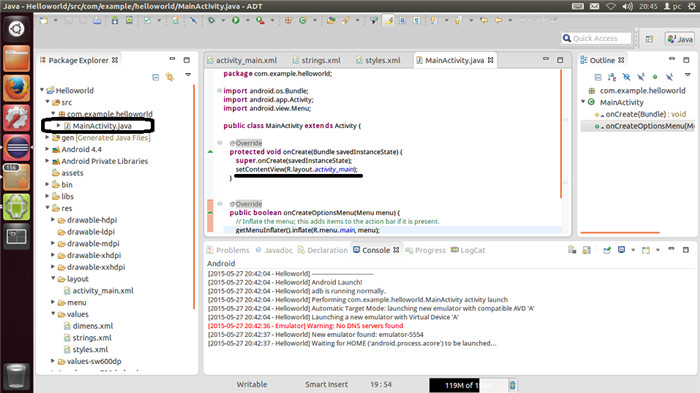
Task: Expand the drawable-hdpi folder
Action: 53,220
